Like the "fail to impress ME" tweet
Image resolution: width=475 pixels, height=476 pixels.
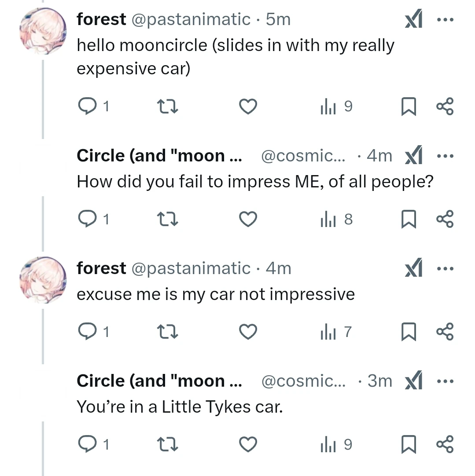click(248, 219)
